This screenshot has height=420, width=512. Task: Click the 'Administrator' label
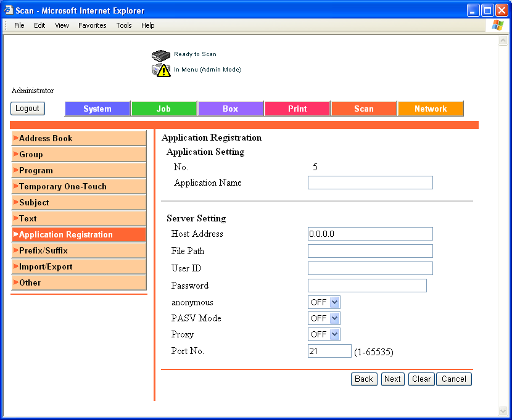33,91
